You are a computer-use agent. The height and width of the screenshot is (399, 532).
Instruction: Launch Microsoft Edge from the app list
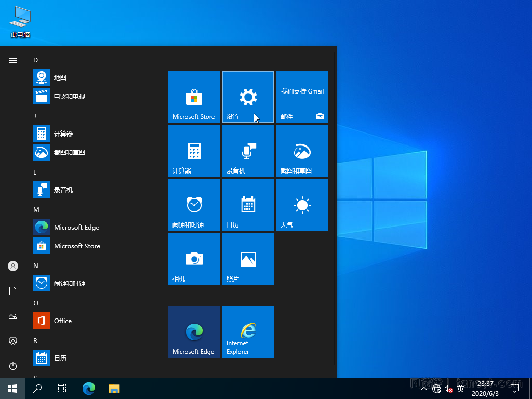click(x=95, y=227)
